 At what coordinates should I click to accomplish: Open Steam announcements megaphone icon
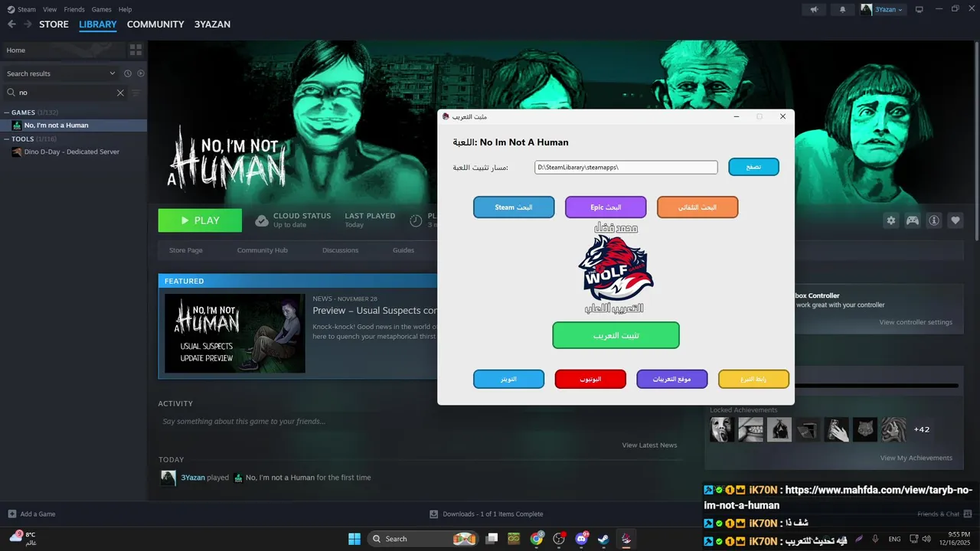(814, 9)
